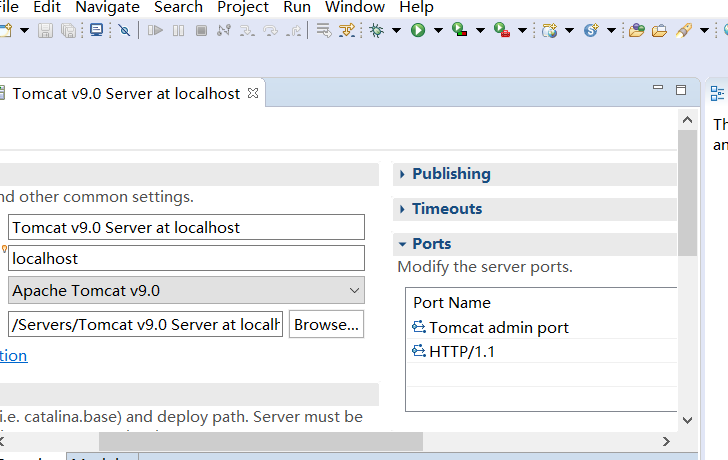This screenshot has width=728, height=460.
Task: Click the Search flashlight icon
Action: [683, 31]
